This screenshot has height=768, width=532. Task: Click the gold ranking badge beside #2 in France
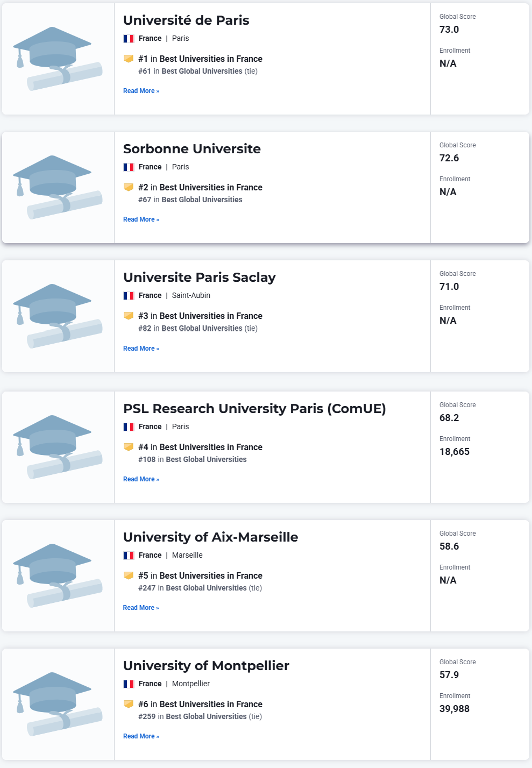(x=129, y=187)
